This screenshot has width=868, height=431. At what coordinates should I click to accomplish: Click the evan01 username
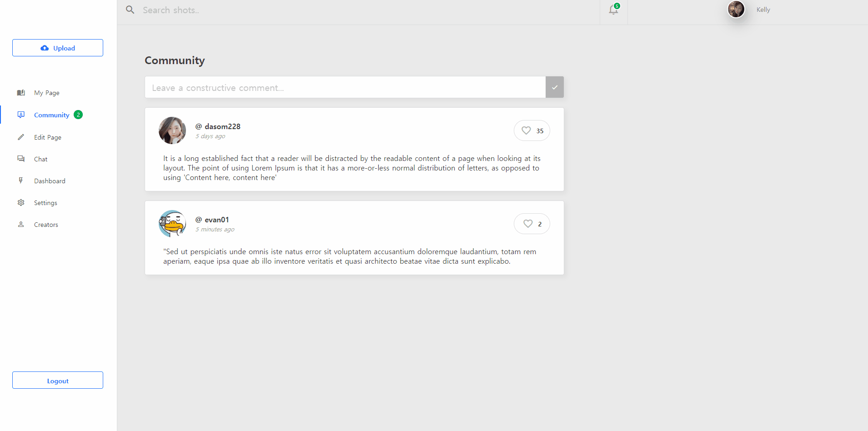point(212,220)
